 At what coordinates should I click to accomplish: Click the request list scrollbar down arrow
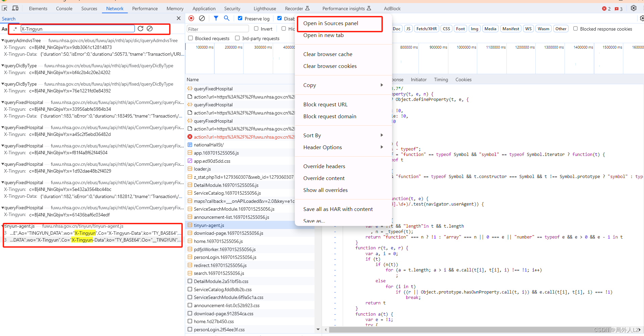click(318, 329)
